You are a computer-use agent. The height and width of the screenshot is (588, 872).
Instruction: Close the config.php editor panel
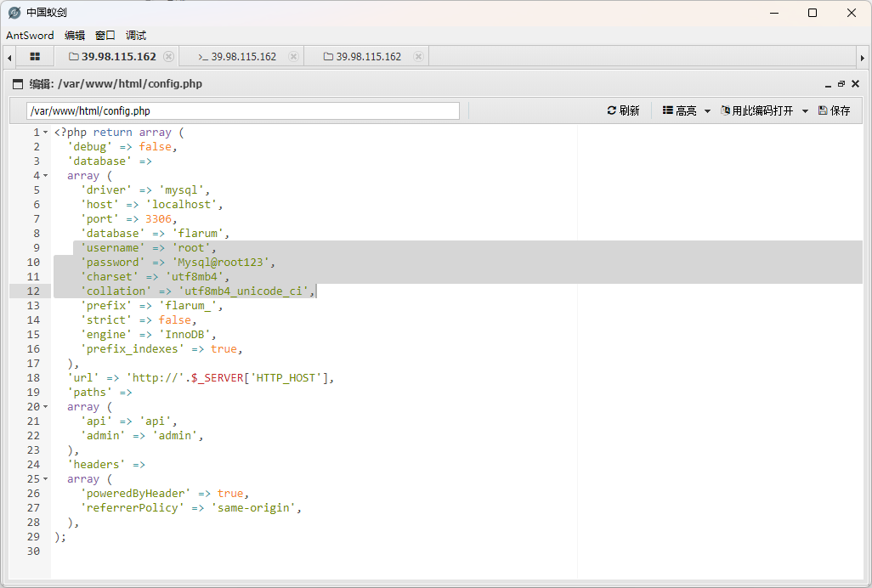855,84
